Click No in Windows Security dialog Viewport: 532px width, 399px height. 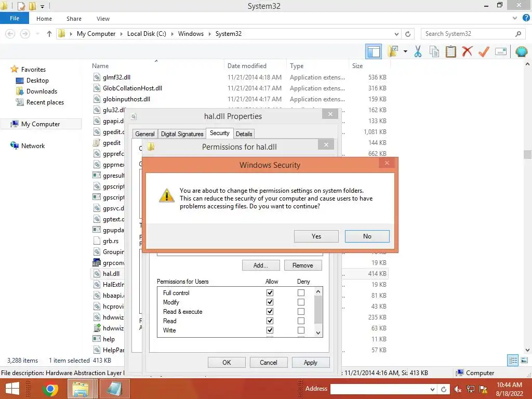click(x=367, y=236)
